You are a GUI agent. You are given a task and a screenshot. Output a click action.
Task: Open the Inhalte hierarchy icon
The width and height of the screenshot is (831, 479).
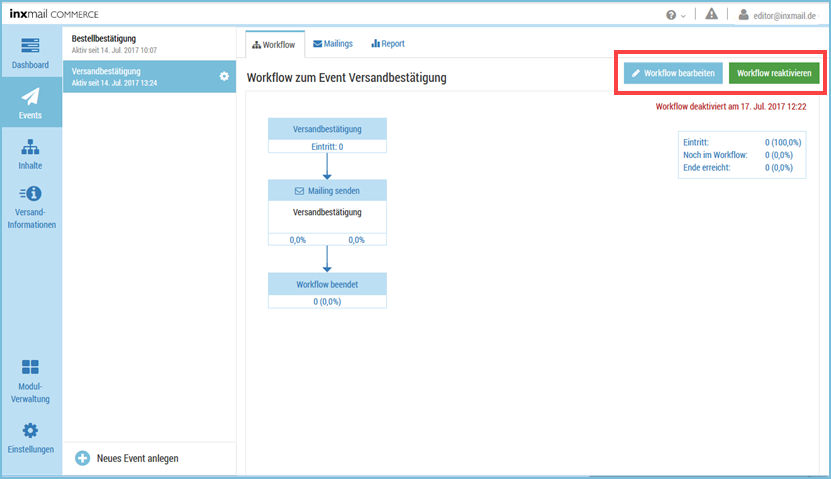click(x=30, y=147)
